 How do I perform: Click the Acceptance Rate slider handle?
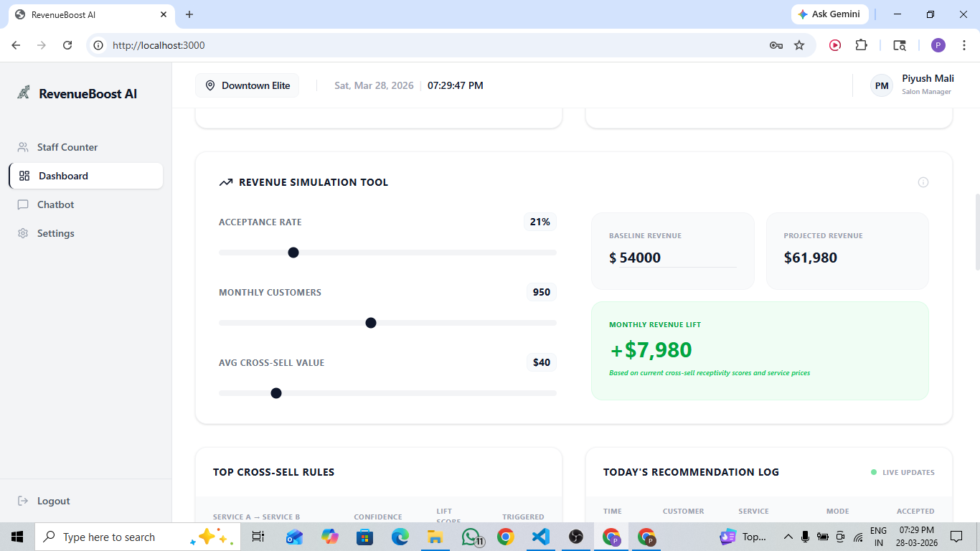293,253
